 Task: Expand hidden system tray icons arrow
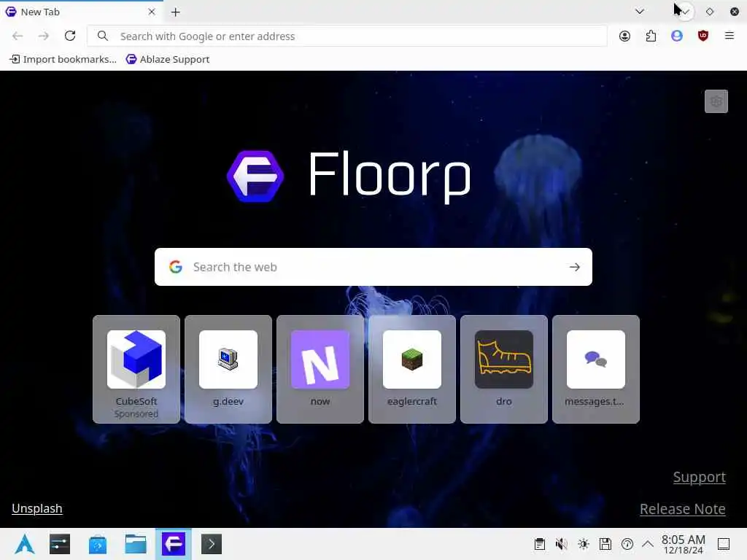[x=648, y=544]
